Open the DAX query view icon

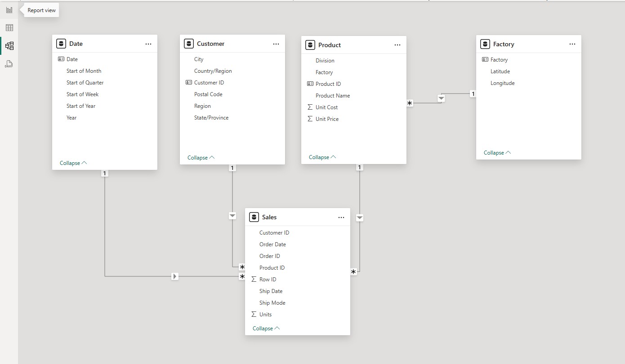tap(9, 64)
